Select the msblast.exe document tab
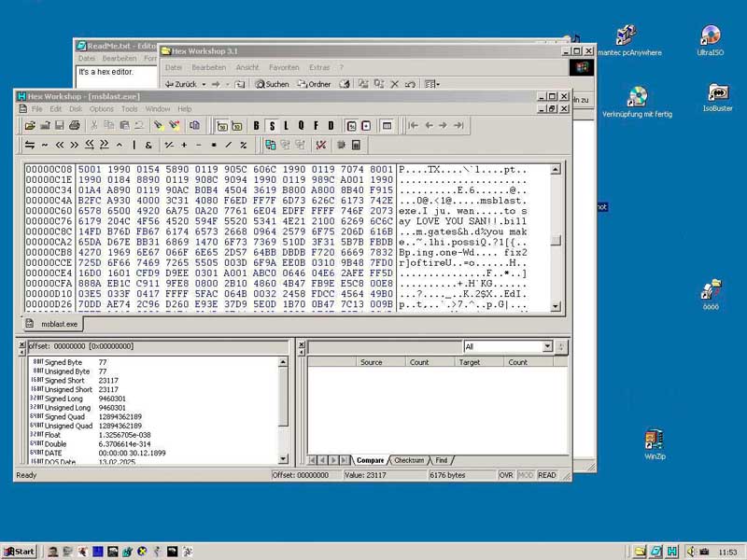 [x=53, y=324]
